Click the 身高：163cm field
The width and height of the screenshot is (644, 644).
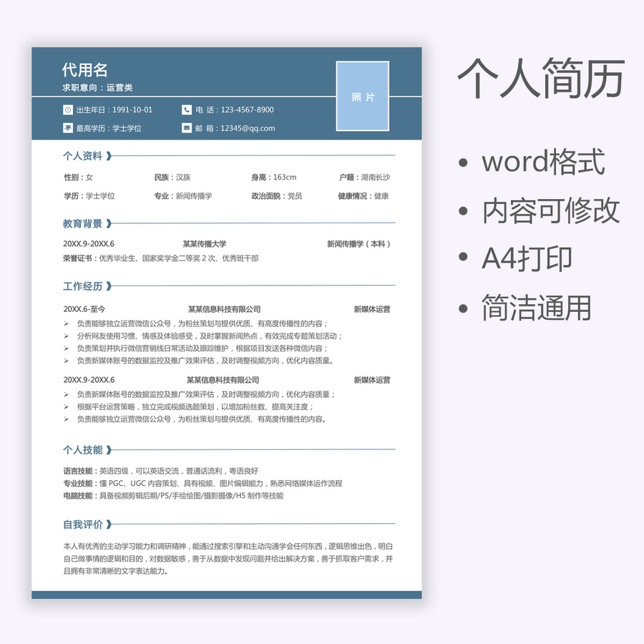[274, 177]
